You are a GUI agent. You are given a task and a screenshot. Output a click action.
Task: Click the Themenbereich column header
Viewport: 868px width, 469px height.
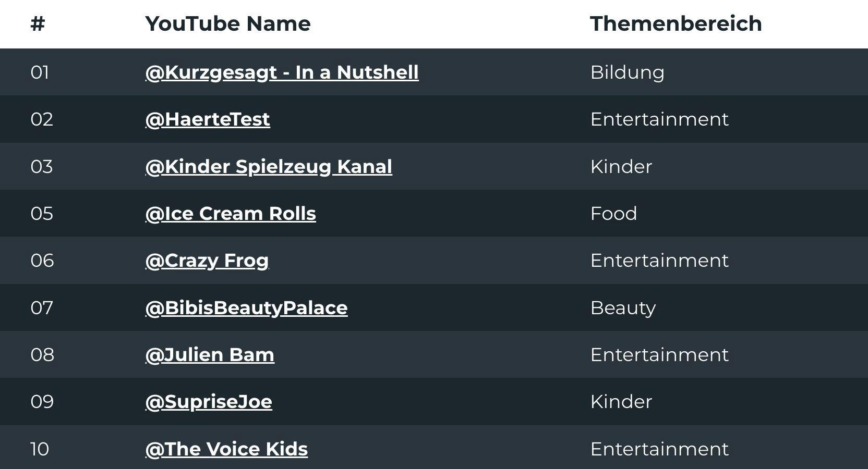point(676,24)
